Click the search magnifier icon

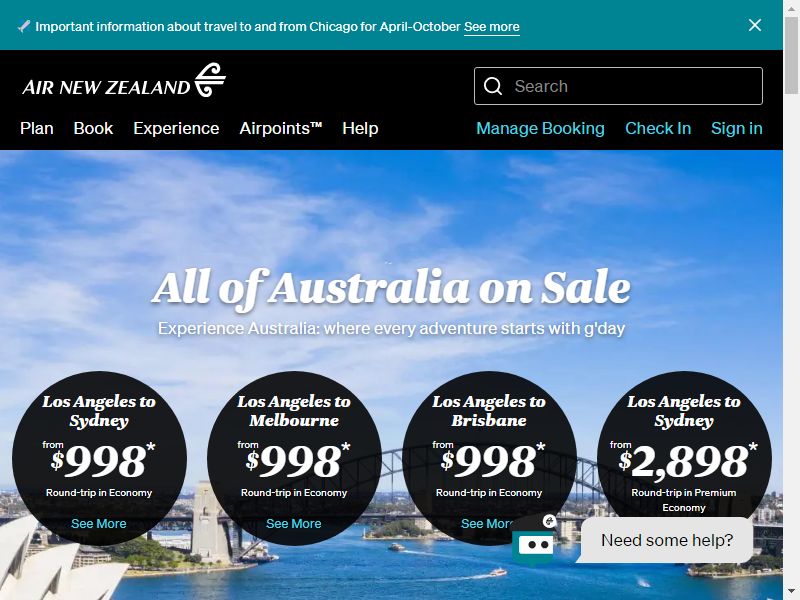tap(493, 86)
